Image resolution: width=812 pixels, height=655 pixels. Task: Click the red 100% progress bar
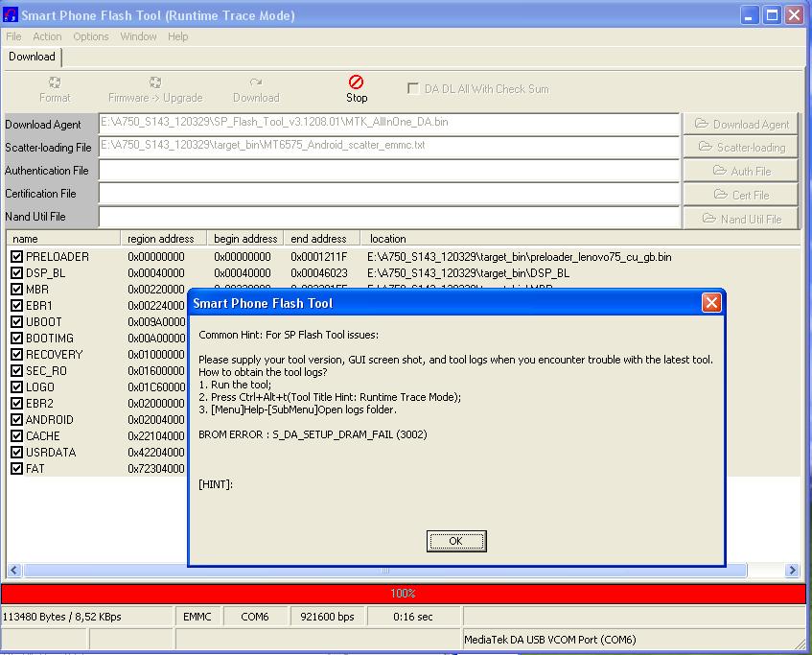coord(404,594)
